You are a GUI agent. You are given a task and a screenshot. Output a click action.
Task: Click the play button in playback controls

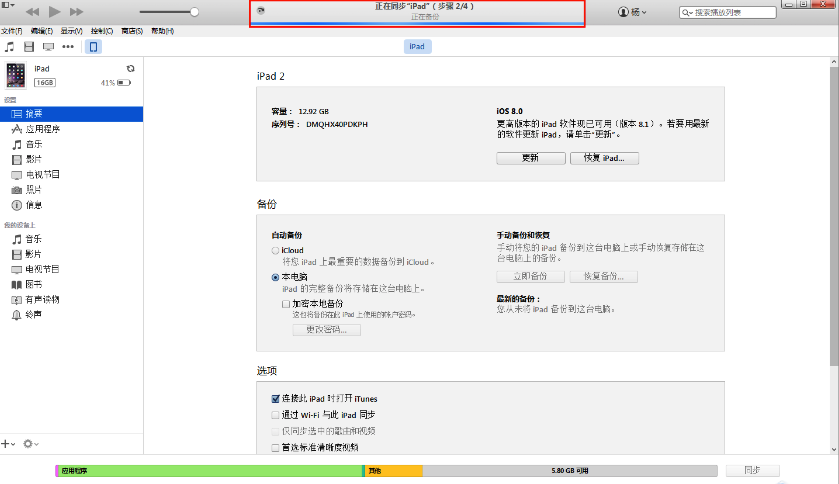tap(54, 12)
